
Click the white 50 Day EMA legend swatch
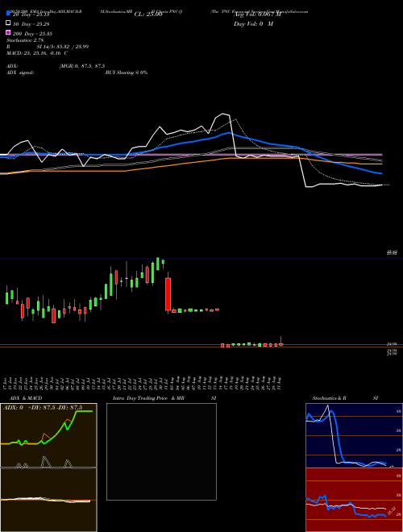pos(9,23)
